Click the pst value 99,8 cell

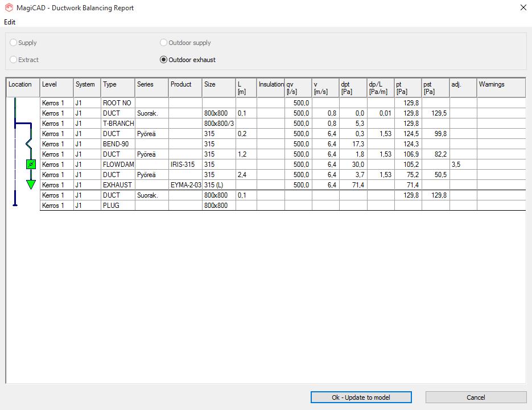click(x=436, y=133)
